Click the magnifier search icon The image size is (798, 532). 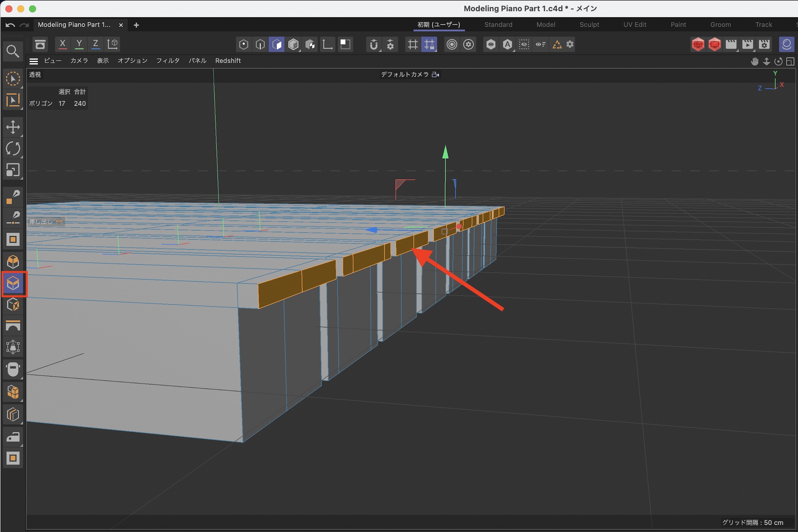click(x=13, y=51)
